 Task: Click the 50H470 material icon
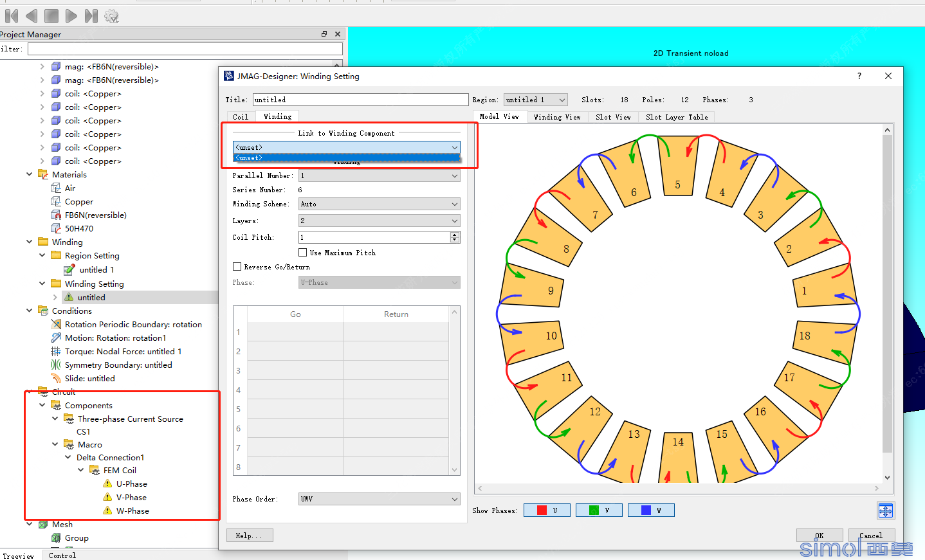[56, 228]
